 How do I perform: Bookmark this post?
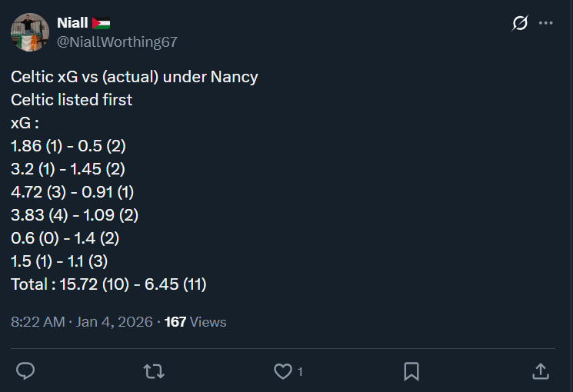(411, 371)
